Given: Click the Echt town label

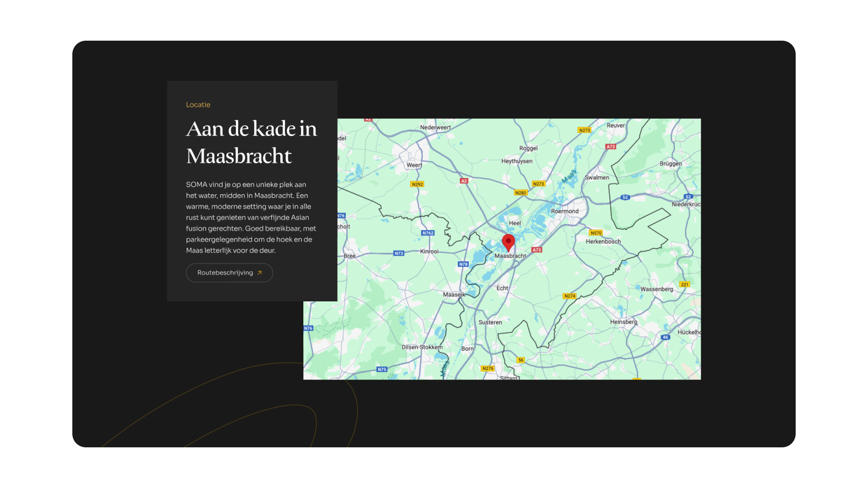Looking at the screenshot, I should click(x=502, y=288).
